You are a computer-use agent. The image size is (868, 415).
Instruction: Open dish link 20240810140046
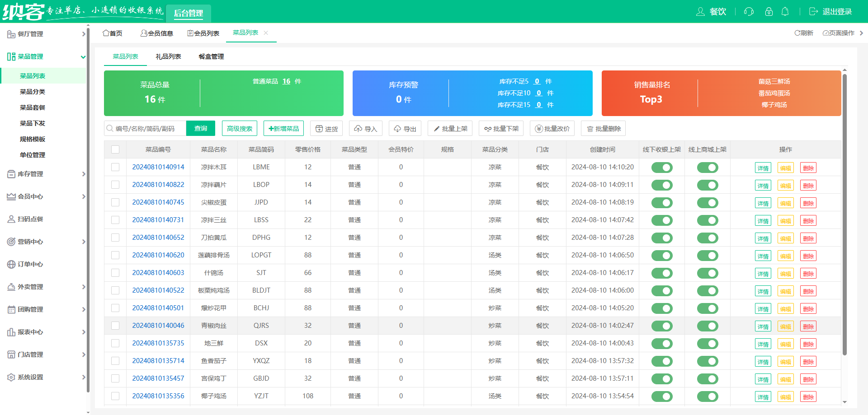tap(158, 326)
